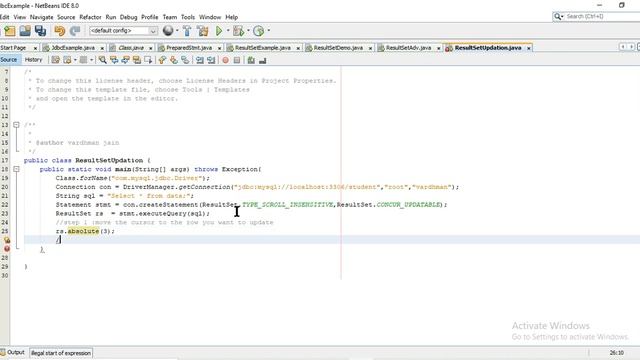The height and width of the screenshot is (360, 640).
Task: Click the Profile Project icon
Action: pyautogui.click(x=258, y=31)
